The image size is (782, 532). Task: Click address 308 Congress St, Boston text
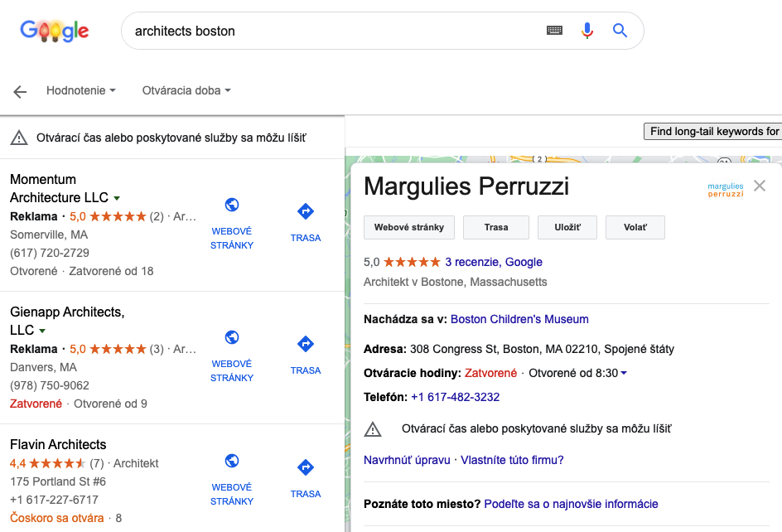click(542, 349)
